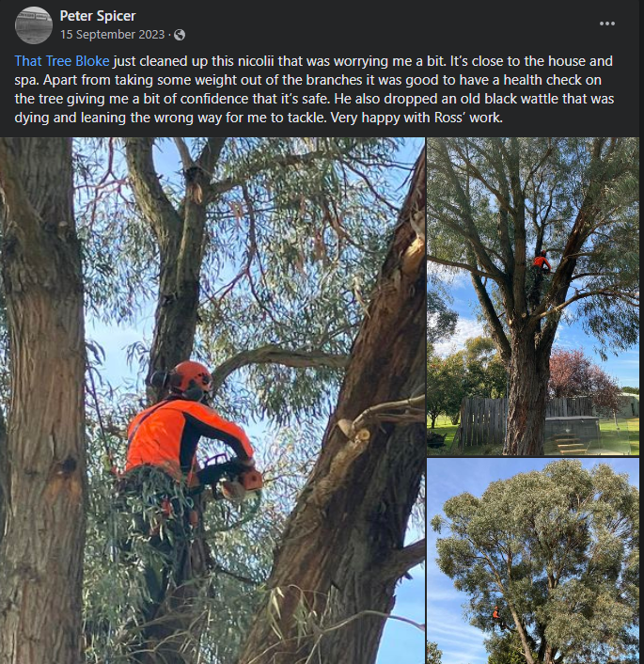644x664 pixels.
Task: Click the post text about the nicolii tree
Action: (x=314, y=89)
